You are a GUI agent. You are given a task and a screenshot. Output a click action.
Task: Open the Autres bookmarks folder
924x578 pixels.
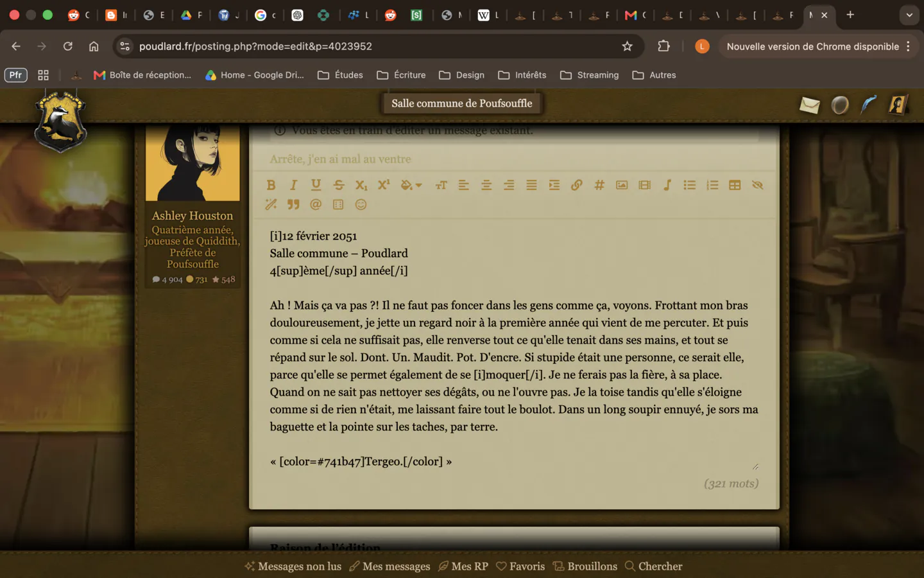(654, 75)
